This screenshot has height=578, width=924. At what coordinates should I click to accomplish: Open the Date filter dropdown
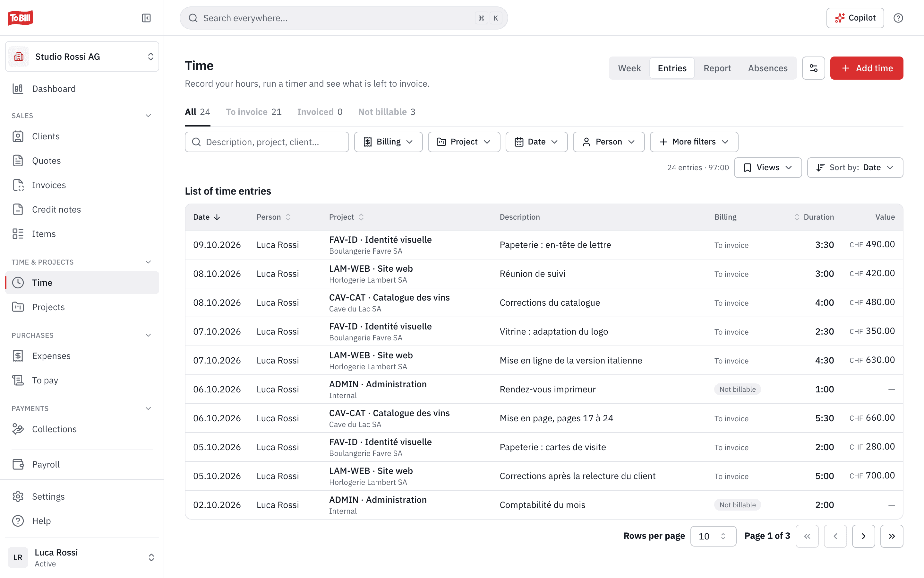click(536, 142)
